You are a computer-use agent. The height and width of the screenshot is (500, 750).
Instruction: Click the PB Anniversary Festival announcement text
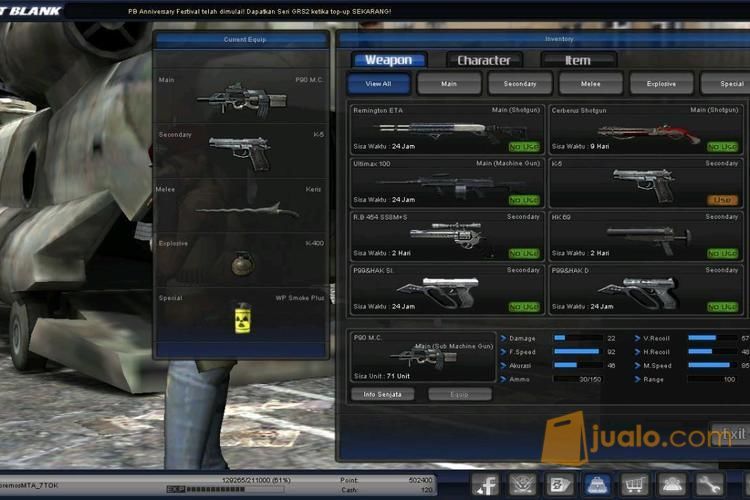tap(259, 11)
